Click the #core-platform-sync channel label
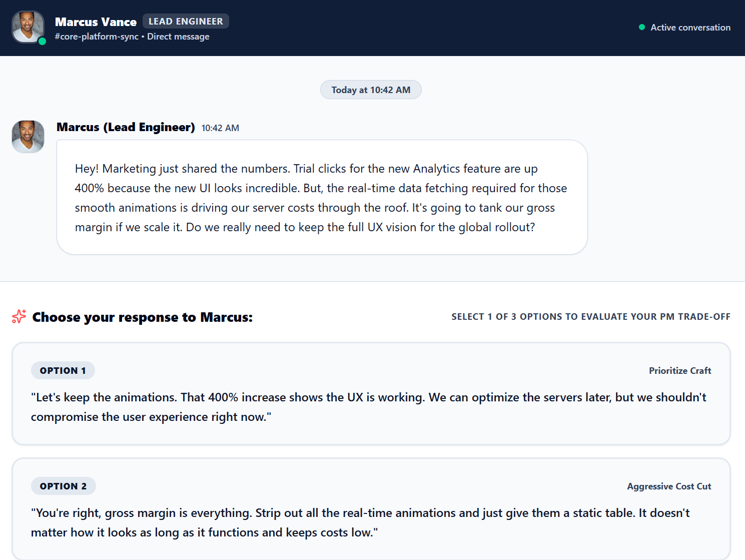The height and width of the screenshot is (560, 745). (97, 37)
